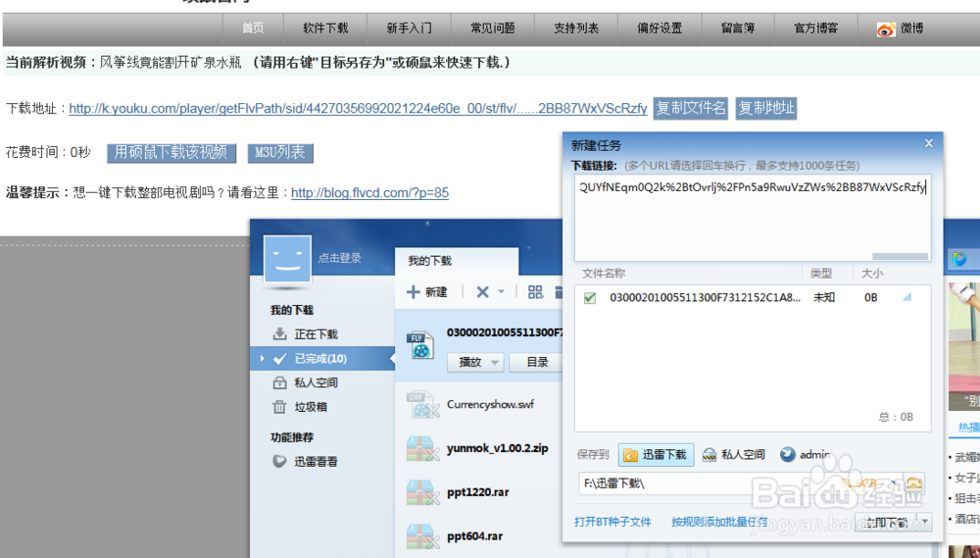Open 常见问题 in the navigation bar
The image size is (980, 558).
[493, 28]
